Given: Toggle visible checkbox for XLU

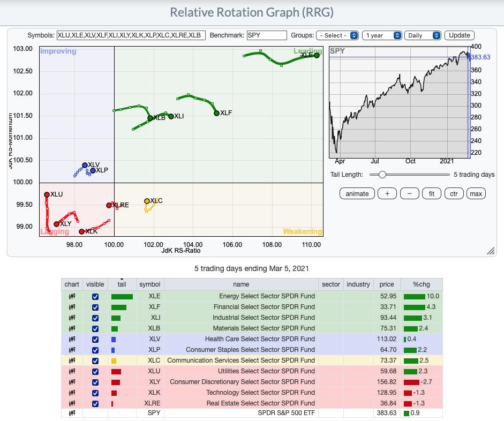Looking at the screenshot, I should point(95,372).
